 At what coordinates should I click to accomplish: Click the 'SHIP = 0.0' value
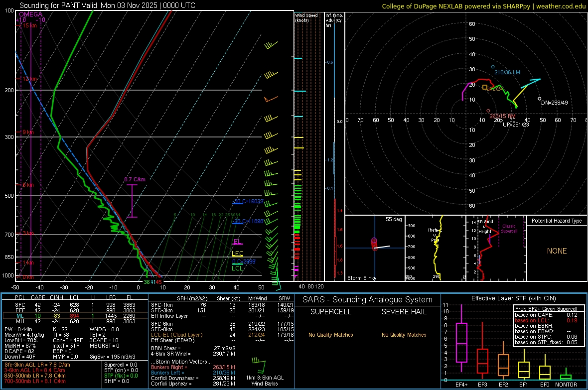pos(117,381)
